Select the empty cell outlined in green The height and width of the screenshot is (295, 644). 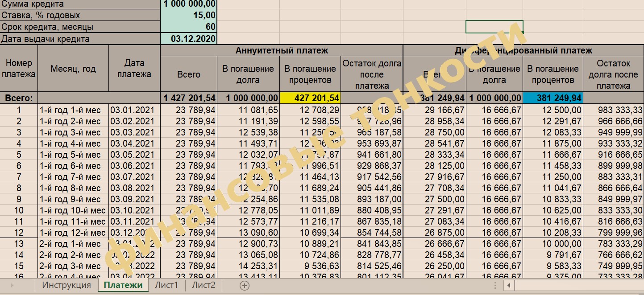click(x=494, y=27)
